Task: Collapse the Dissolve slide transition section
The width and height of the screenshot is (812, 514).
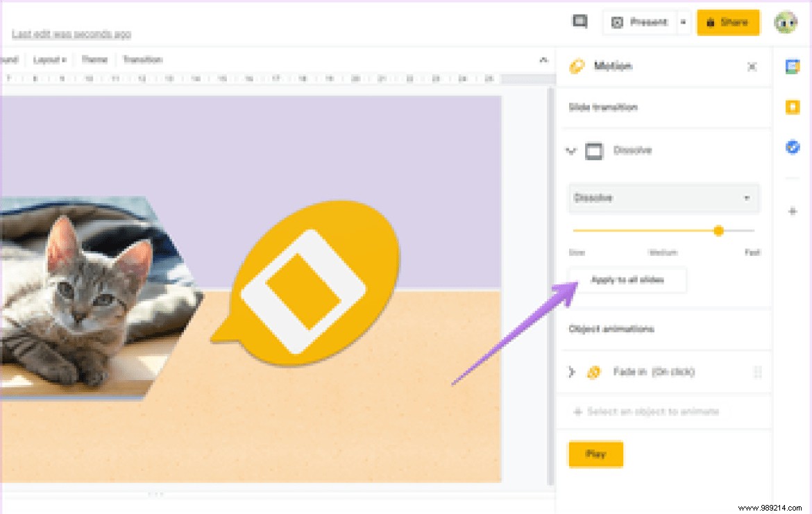Action: click(571, 151)
